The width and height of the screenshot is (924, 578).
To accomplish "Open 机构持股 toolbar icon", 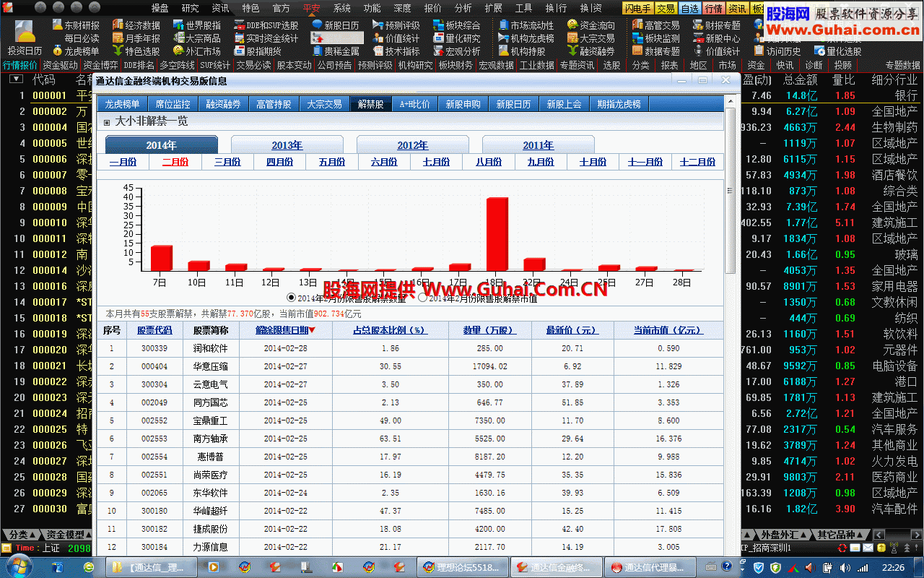I will 522,51.
